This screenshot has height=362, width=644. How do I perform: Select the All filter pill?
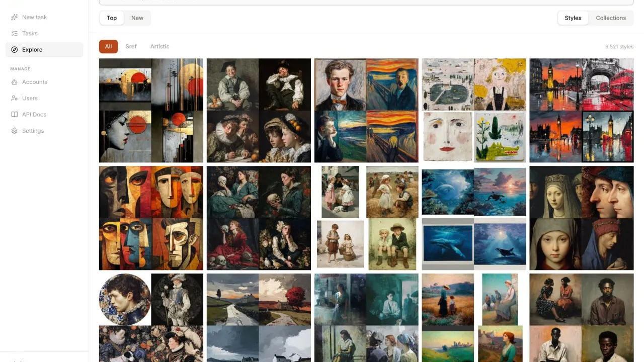point(108,46)
